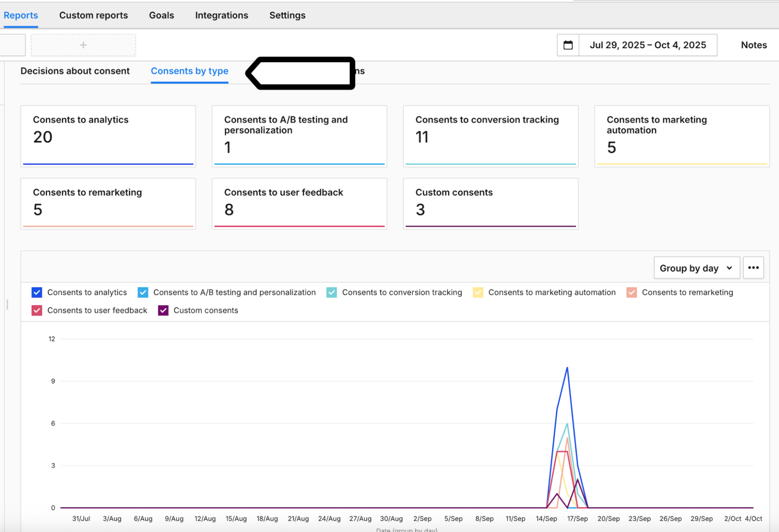Viewport: 779px width, 532px height.
Task: Click the chevron in Group by day
Action: (729, 268)
